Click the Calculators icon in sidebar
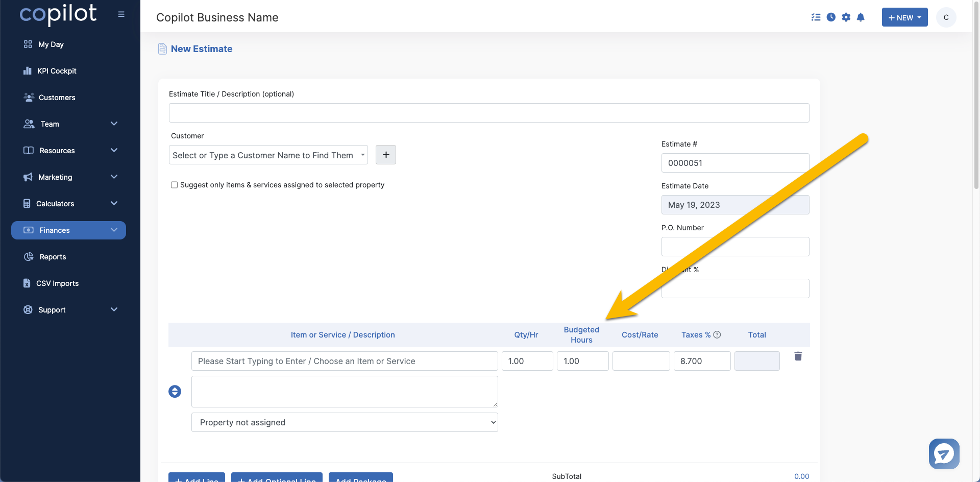This screenshot has width=980, height=482. pos(27,204)
